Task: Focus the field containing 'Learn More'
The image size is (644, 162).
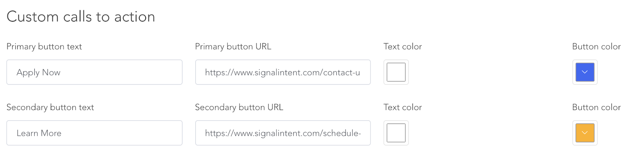Action: click(94, 133)
